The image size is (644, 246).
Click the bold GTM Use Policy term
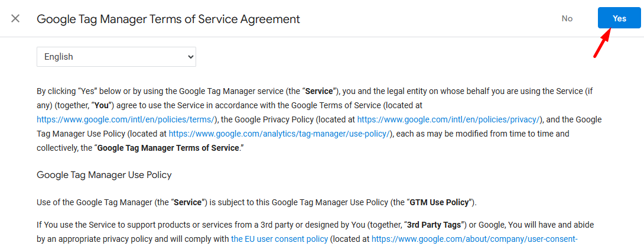click(439, 202)
